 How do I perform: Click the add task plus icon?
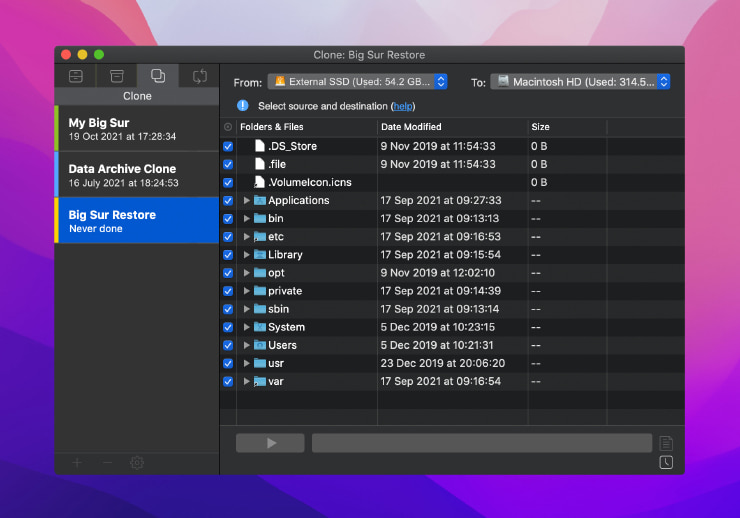[x=77, y=463]
